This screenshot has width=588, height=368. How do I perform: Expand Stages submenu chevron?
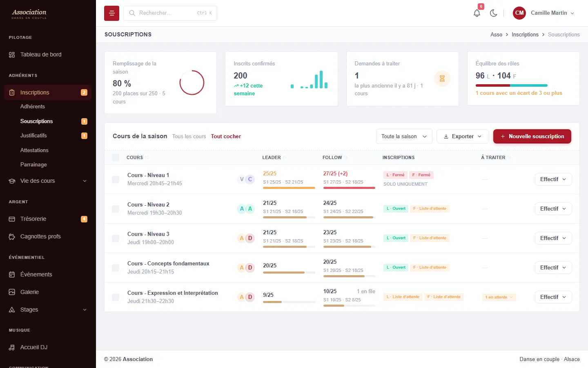[85, 310]
